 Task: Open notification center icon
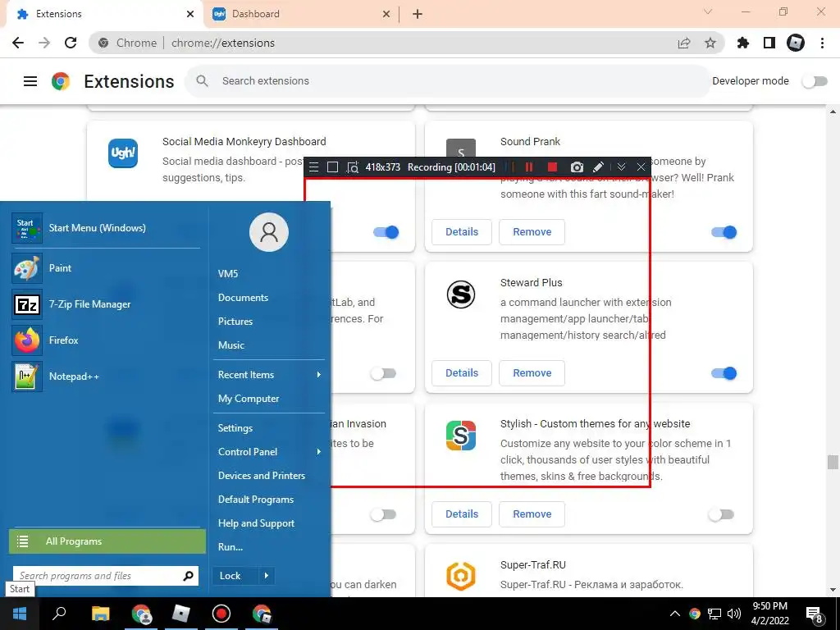[x=815, y=615]
